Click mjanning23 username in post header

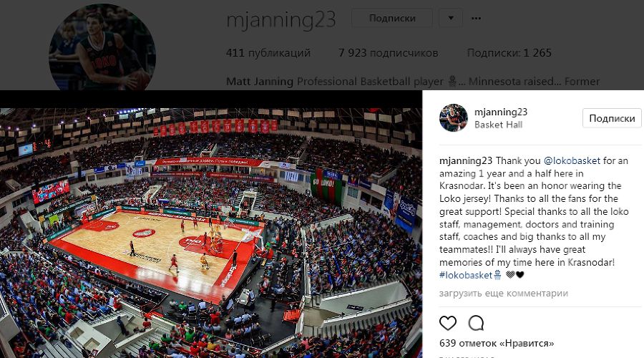pyautogui.click(x=501, y=112)
